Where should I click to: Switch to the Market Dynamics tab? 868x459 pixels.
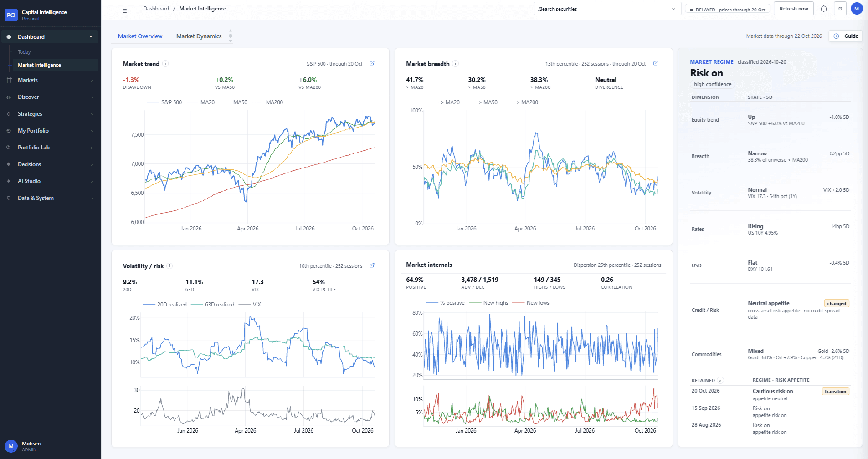199,36
